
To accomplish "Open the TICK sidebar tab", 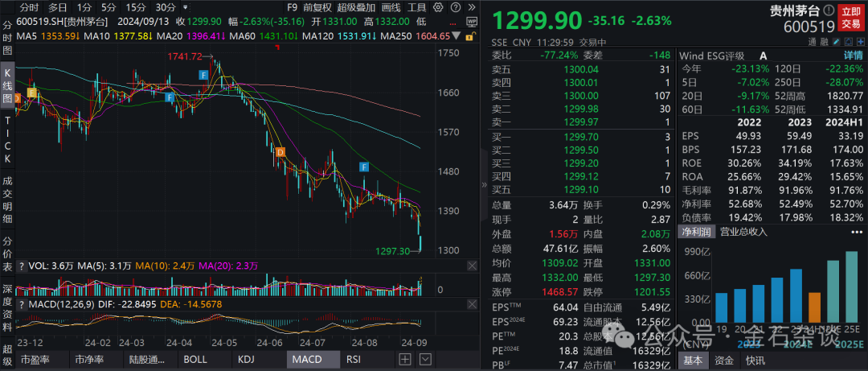I will [8, 139].
